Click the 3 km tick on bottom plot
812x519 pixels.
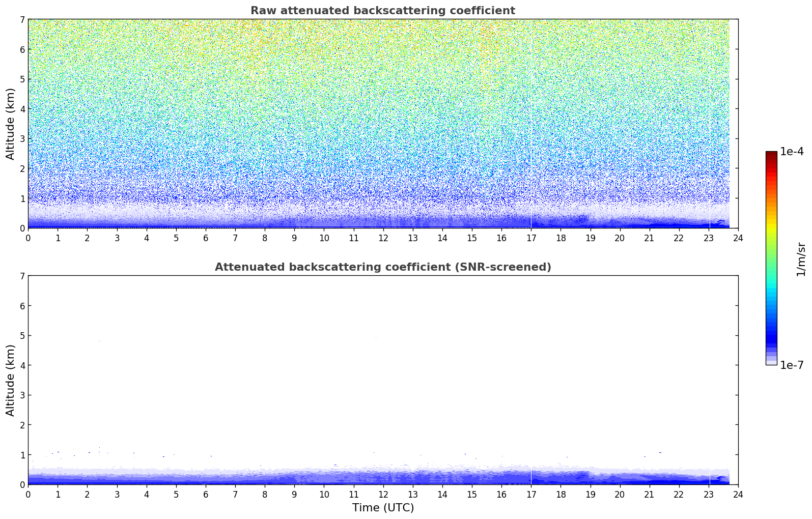click(x=22, y=395)
